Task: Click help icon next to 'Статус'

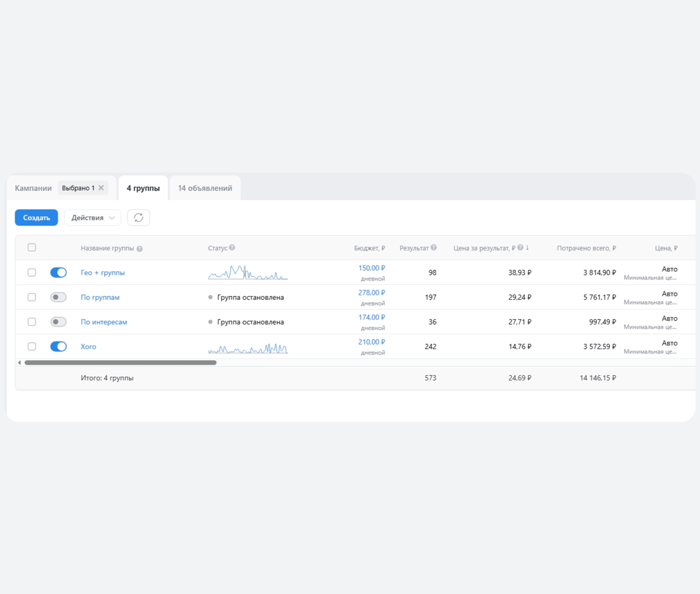Action: point(232,248)
